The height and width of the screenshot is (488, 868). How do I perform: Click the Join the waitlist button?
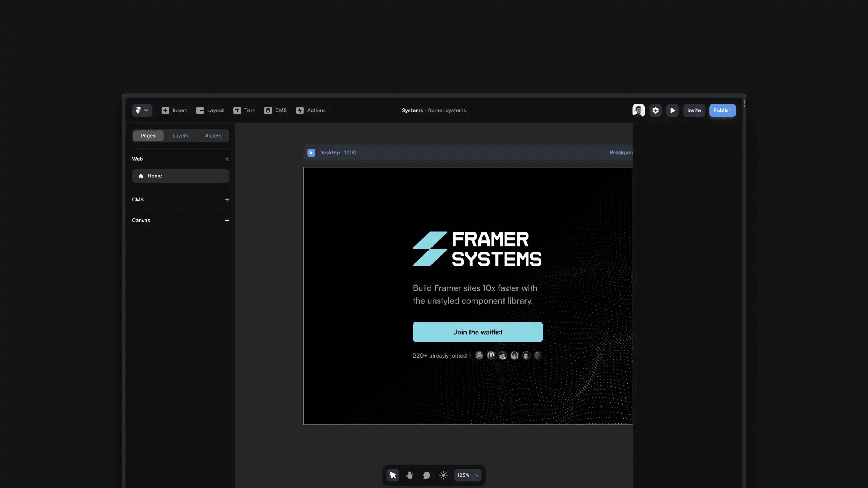[478, 332]
